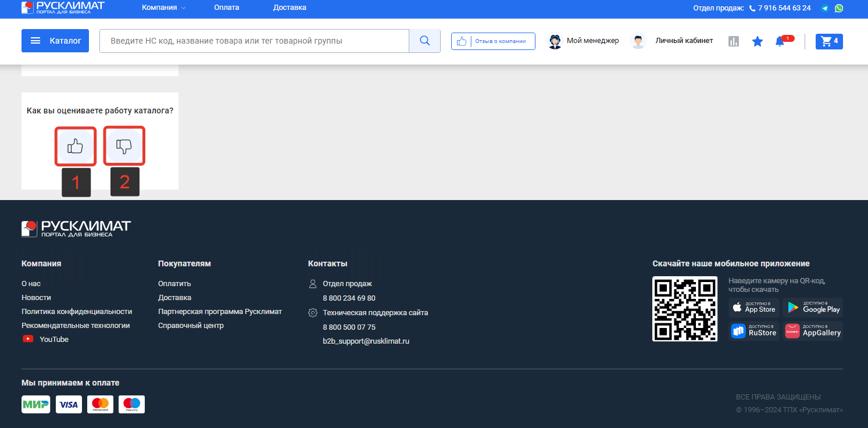Open Оплатить footer link
868x428 pixels.
point(174,284)
